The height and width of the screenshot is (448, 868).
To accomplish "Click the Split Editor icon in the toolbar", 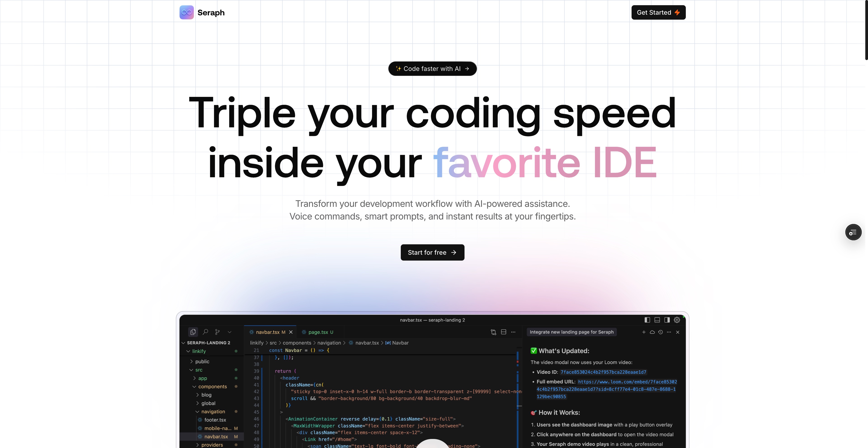I will coord(503,332).
